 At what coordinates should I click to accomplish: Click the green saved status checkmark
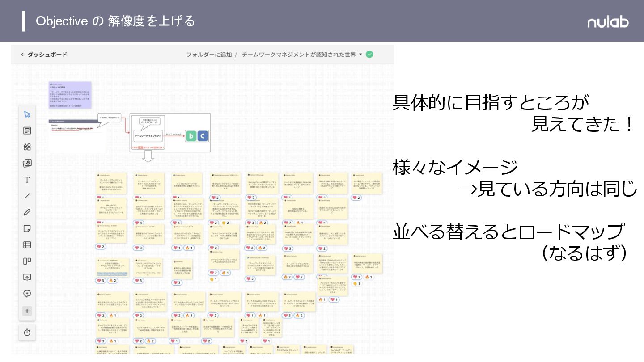coord(369,55)
